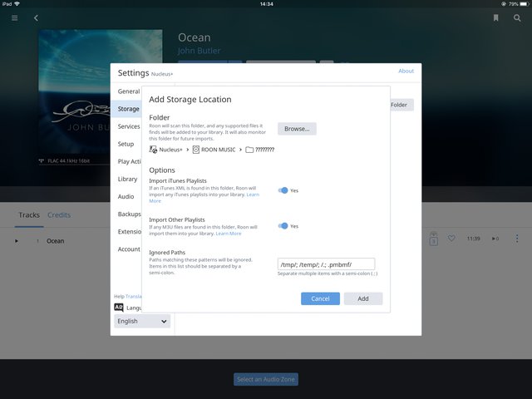Viewport: 532px width, 399px height.
Task: Click the language translate icon
Action: (119, 308)
